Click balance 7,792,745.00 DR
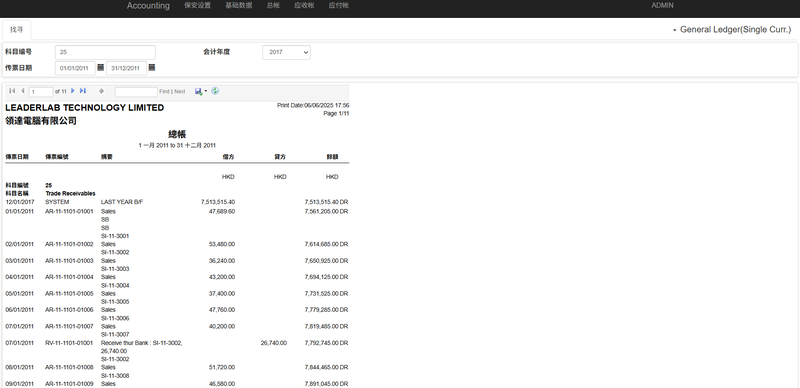The height and width of the screenshot is (388, 800). pos(327,343)
